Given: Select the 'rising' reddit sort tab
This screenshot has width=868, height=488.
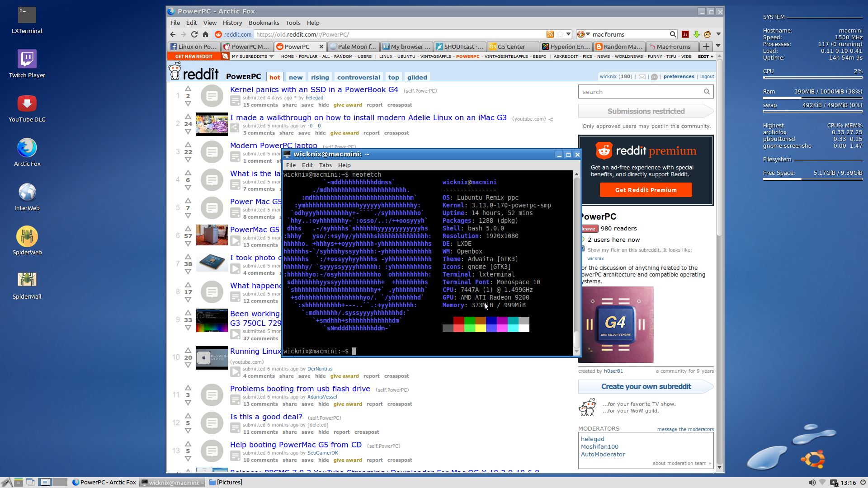Looking at the screenshot, I should [320, 77].
